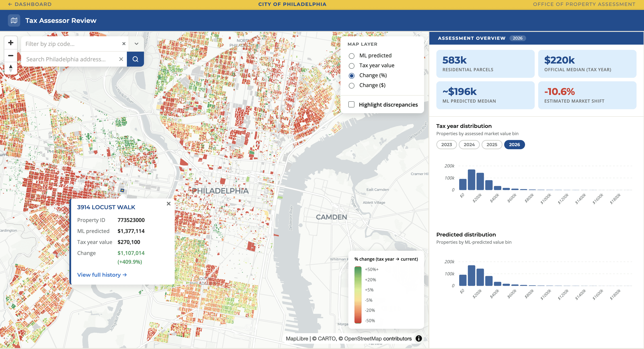This screenshot has height=349, width=644.
Task: Click the Office of Property Assessment header text
Action: (584, 4)
